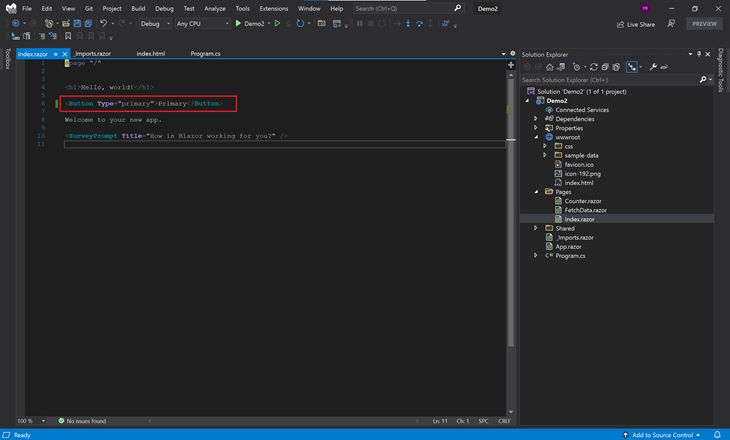Expand the Dependencies node
This screenshot has height=440, width=730.
(x=535, y=119)
